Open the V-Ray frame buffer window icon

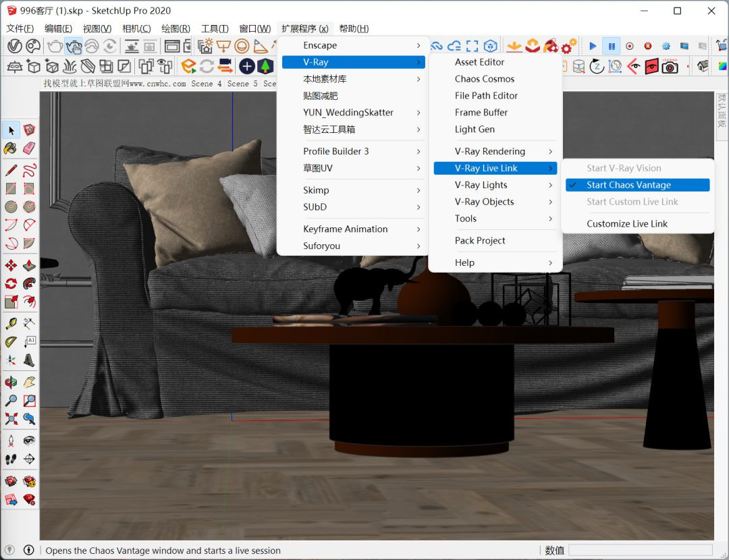tap(172, 46)
